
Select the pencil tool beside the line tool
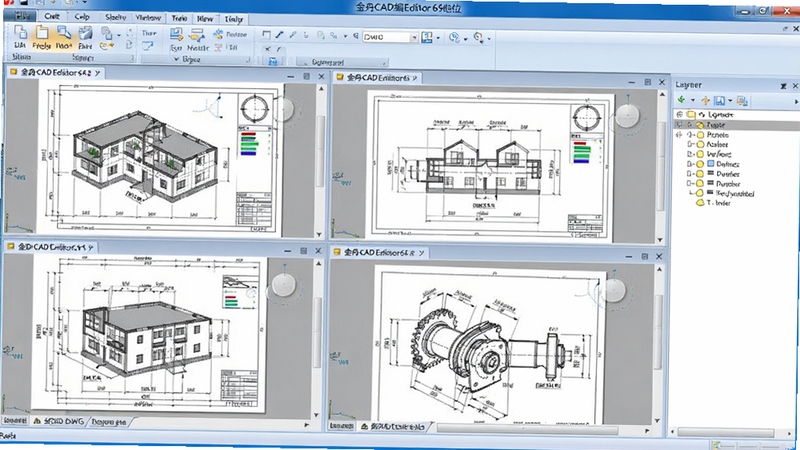tap(292, 35)
